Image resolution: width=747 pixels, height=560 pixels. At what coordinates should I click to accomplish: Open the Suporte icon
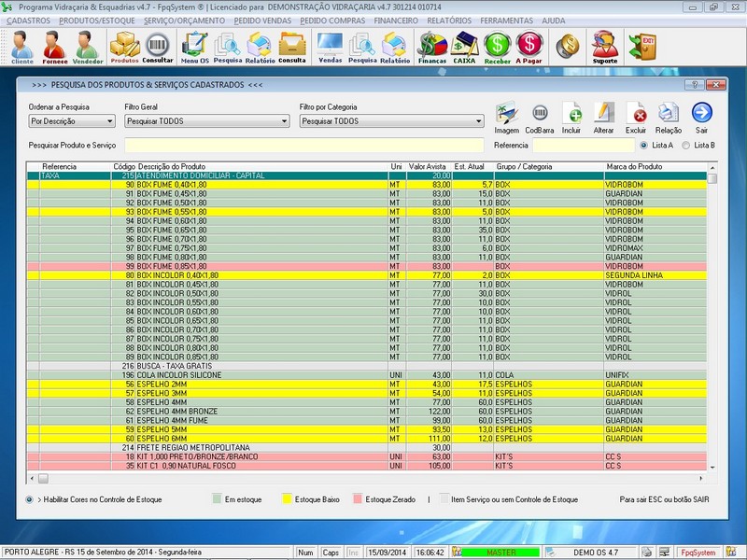tap(605, 46)
